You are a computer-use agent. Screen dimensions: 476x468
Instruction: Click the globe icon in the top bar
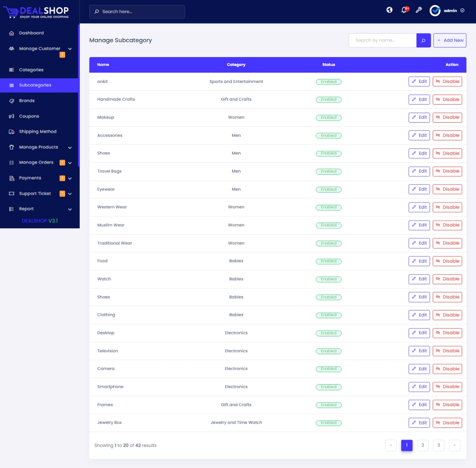tap(389, 10)
